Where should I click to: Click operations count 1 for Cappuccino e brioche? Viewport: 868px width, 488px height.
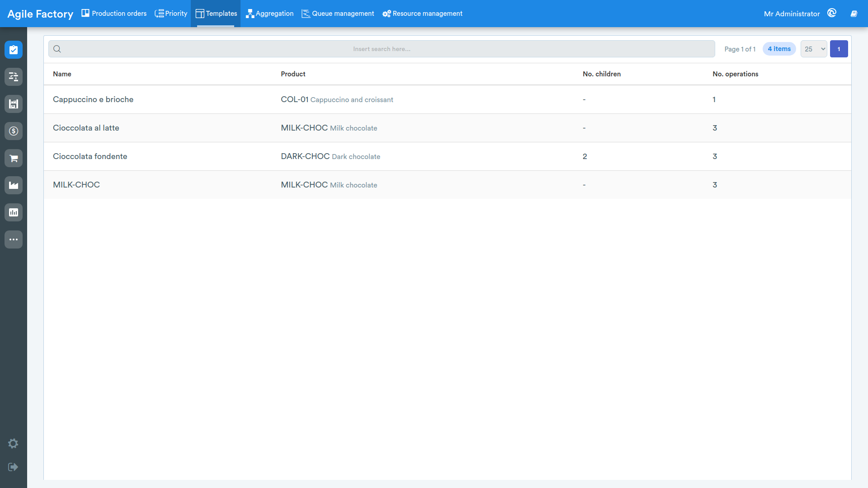[714, 99]
